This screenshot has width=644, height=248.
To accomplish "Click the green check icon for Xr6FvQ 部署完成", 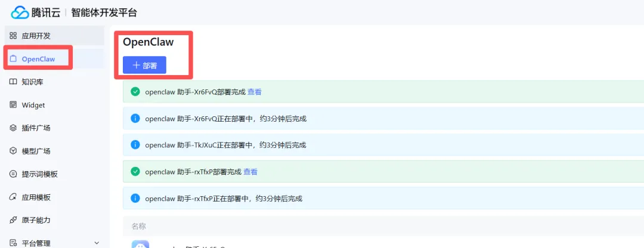I will click(135, 92).
